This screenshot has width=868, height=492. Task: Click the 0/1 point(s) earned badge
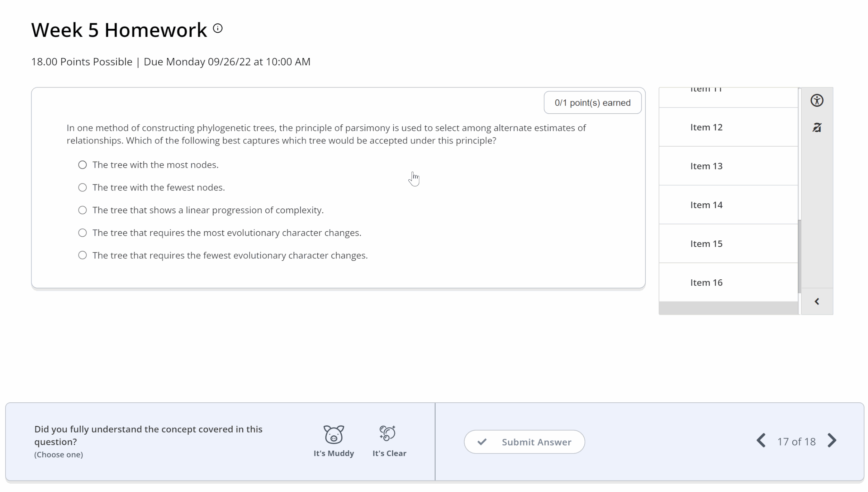point(592,103)
